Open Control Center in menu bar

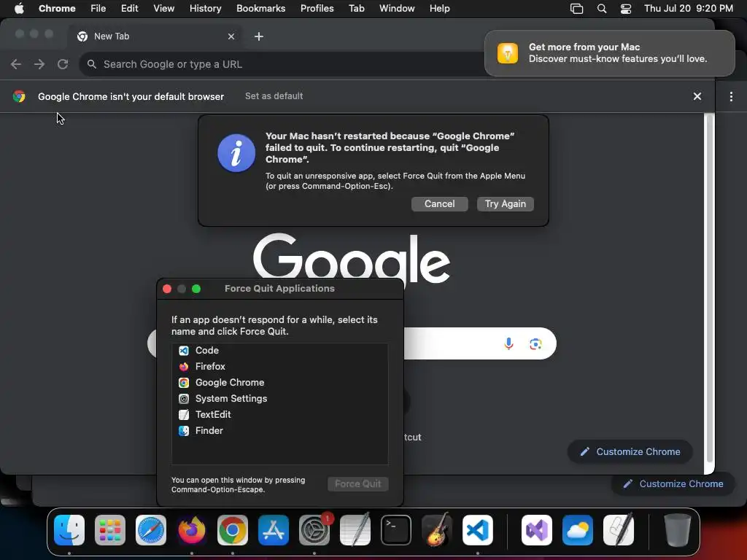coord(625,9)
